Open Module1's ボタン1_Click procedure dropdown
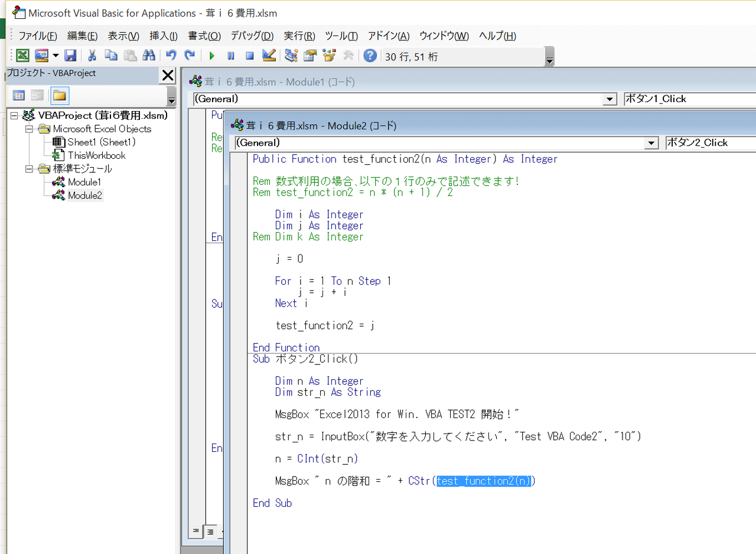 (690, 99)
